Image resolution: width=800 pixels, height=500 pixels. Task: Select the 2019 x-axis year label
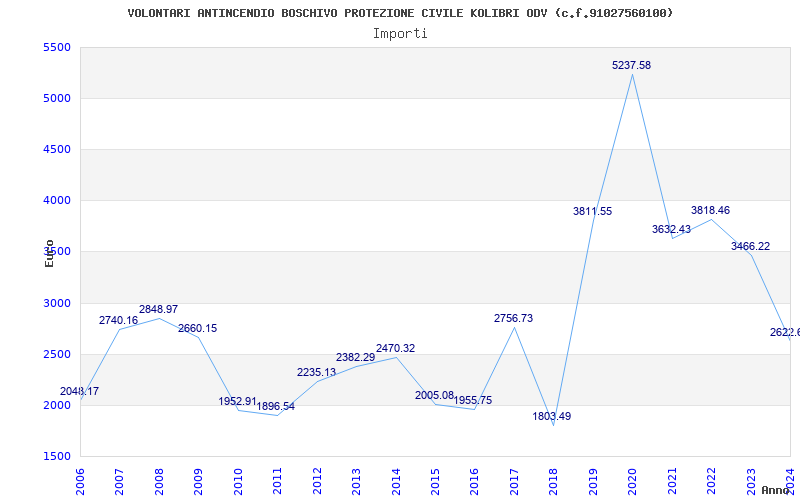pos(593,482)
